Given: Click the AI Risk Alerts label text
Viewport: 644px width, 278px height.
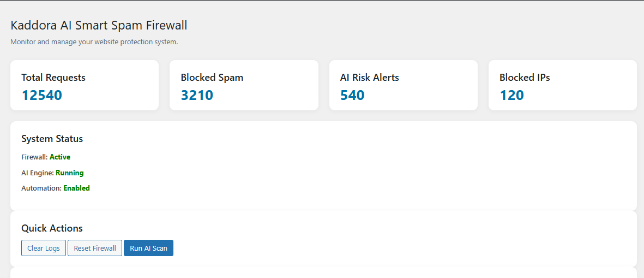Looking at the screenshot, I should pyautogui.click(x=370, y=78).
